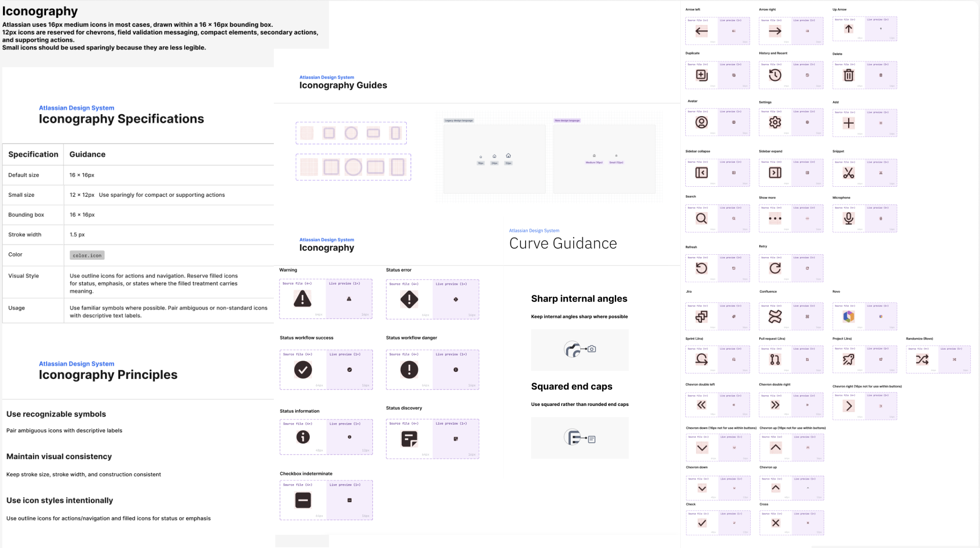980x548 pixels.
Task: Select the large Settings gear icon
Action: click(x=775, y=122)
